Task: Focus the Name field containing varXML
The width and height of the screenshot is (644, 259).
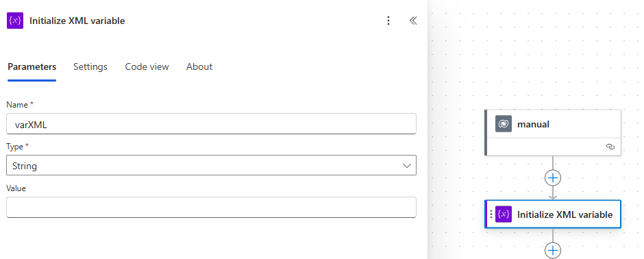Action: [211, 123]
